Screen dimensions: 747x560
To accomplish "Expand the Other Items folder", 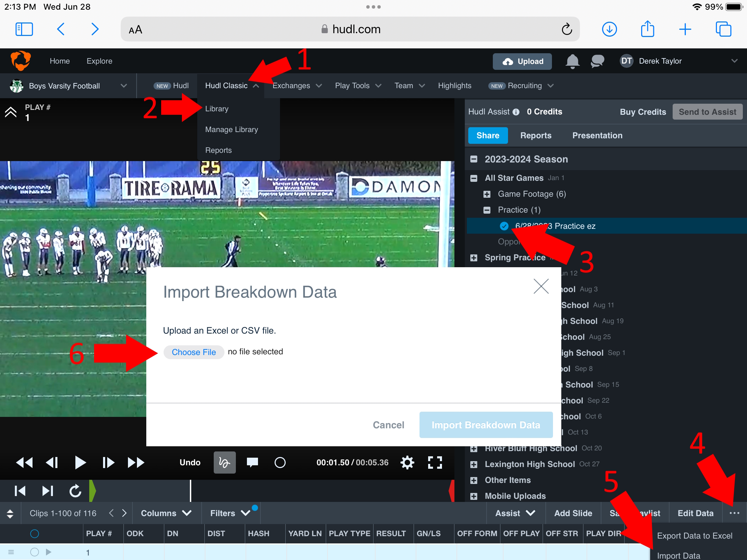I will pyautogui.click(x=474, y=480).
